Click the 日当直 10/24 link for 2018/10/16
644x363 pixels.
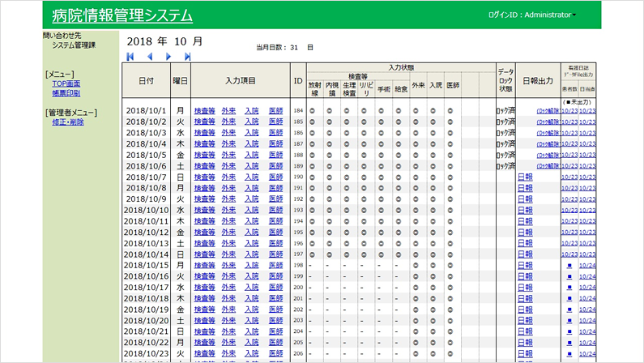click(587, 277)
